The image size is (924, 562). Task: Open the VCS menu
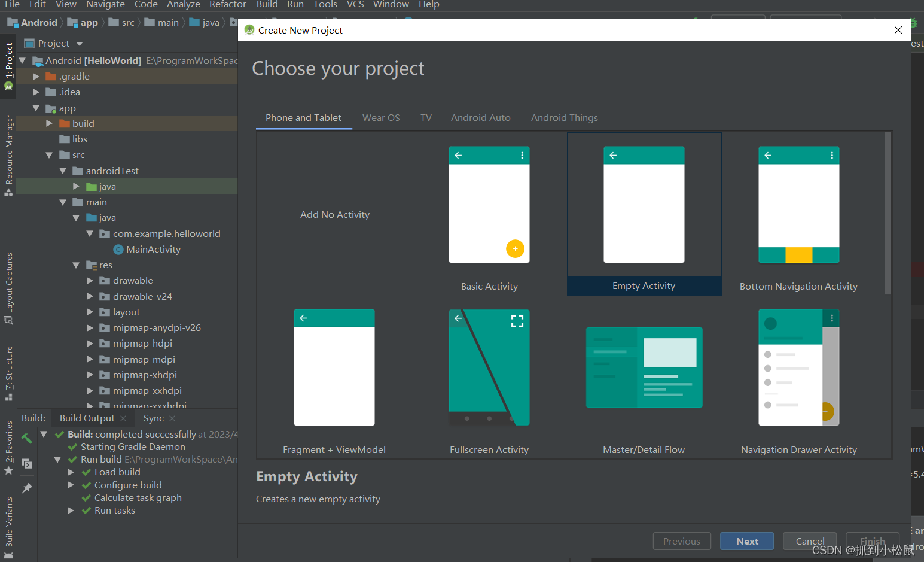point(355,5)
